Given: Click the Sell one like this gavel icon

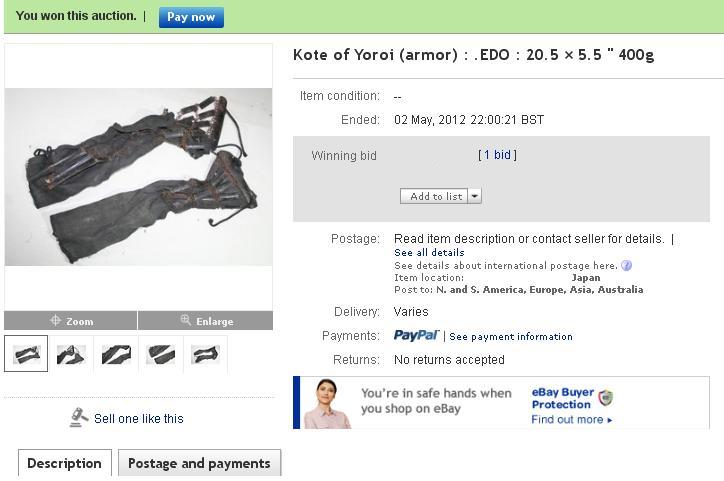Looking at the screenshot, I should (x=79, y=418).
